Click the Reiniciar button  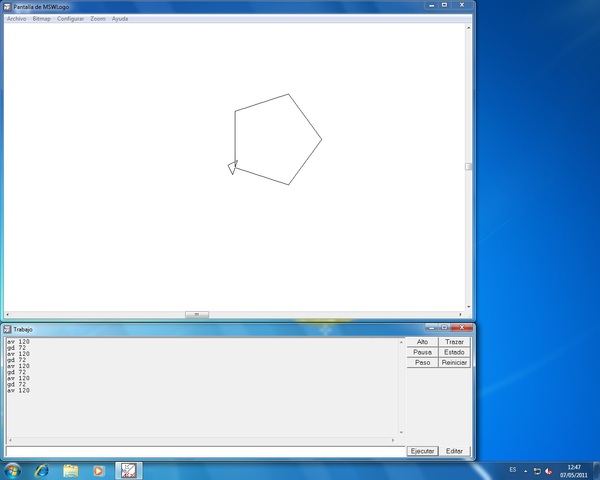click(454, 362)
